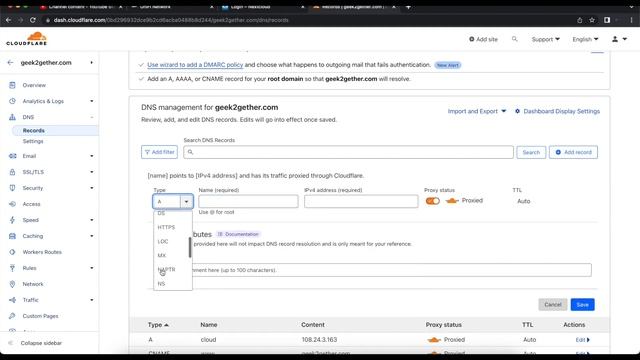Click the browser address bar URL
This screenshot has width=640, height=360.
click(171, 20)
